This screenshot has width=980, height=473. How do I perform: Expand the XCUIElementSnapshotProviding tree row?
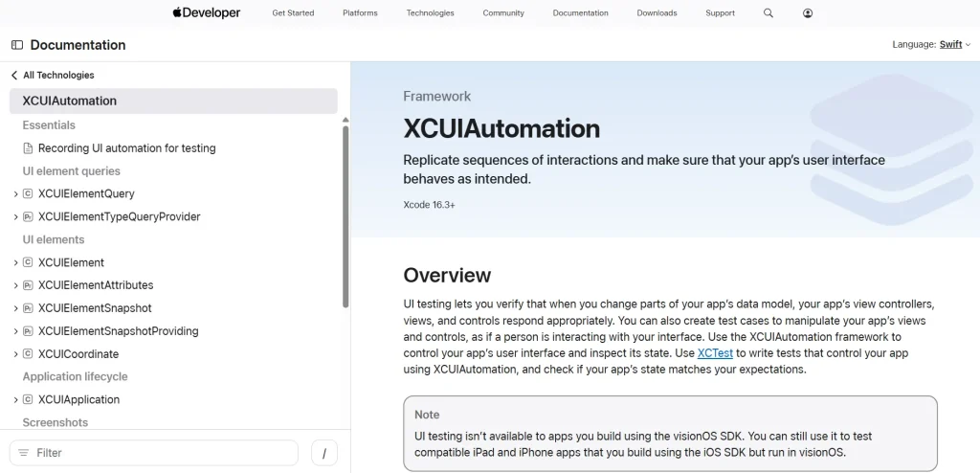15,331
